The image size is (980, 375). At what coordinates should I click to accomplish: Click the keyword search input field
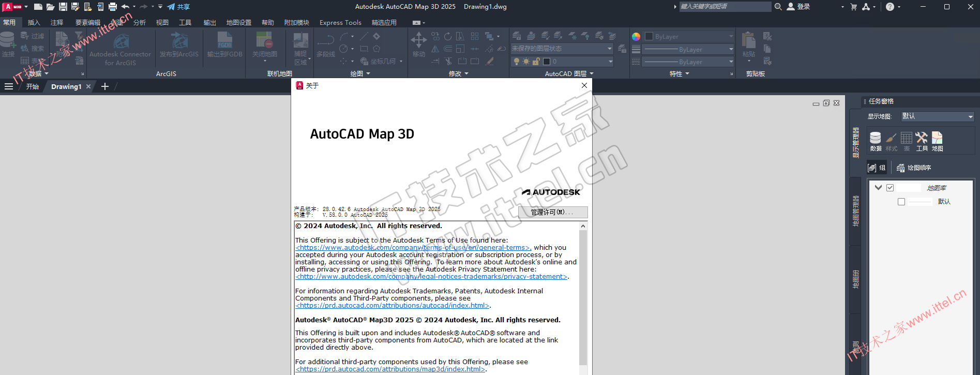click(725, 7)
